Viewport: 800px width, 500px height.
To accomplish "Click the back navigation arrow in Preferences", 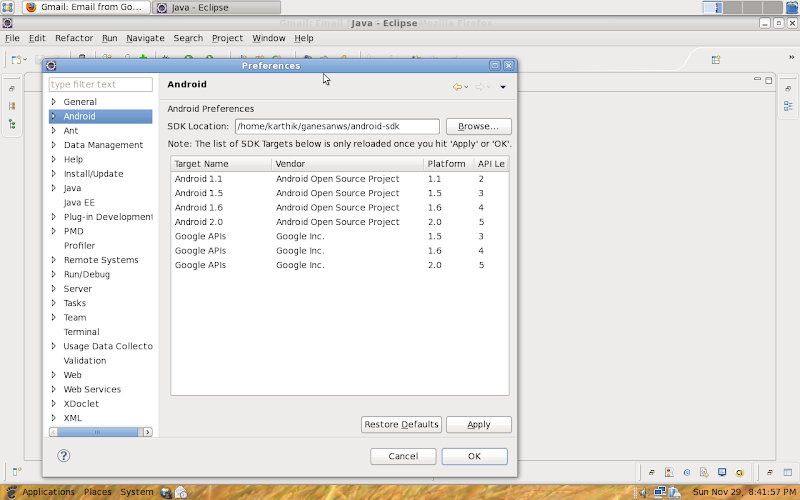I will 458,87.
